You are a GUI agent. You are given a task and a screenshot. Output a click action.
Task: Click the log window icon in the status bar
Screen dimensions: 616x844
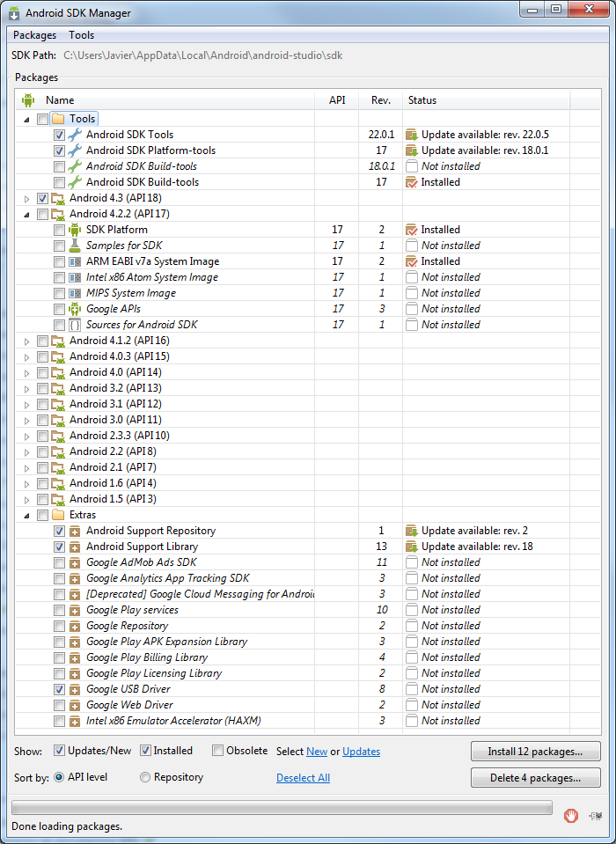[x=595, y=816]
